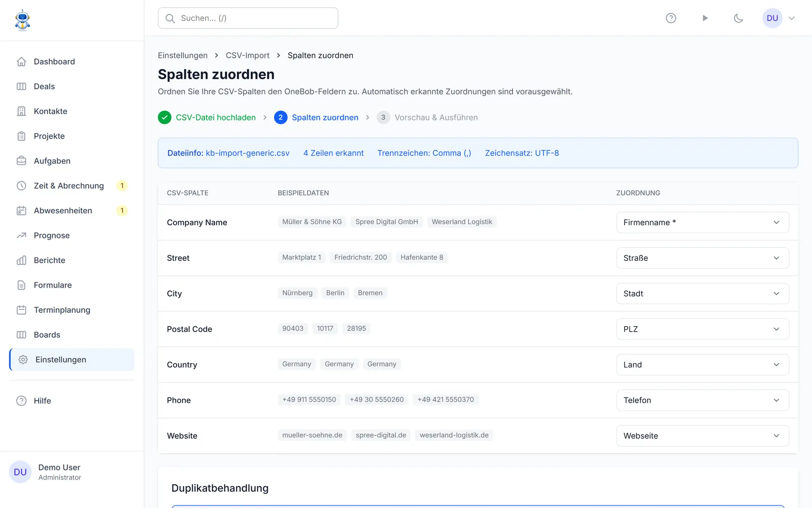Click sample chip 28195

[x=356, y=329]
